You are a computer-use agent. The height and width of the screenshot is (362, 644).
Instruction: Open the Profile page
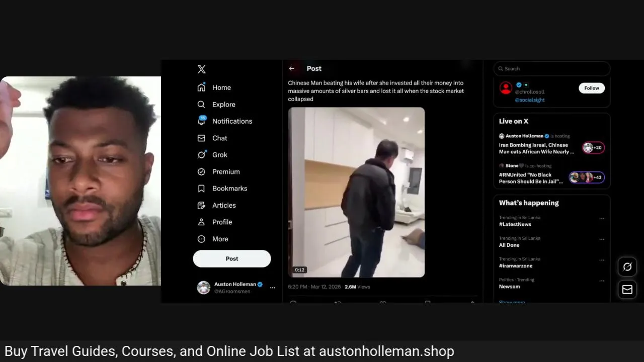coord(222,222)
